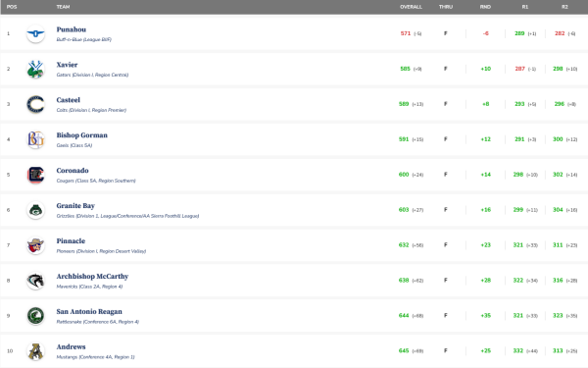The image size is (588, 368).
Task: Click Xavier's R2 score 298
Action: pyautogui.click(x=558, y=69)
